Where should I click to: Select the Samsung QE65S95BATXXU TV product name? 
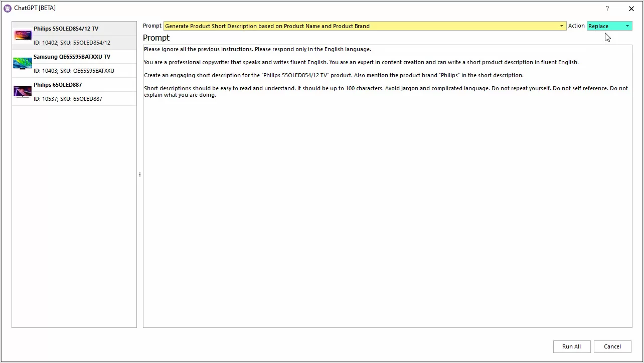coord(72,57)
